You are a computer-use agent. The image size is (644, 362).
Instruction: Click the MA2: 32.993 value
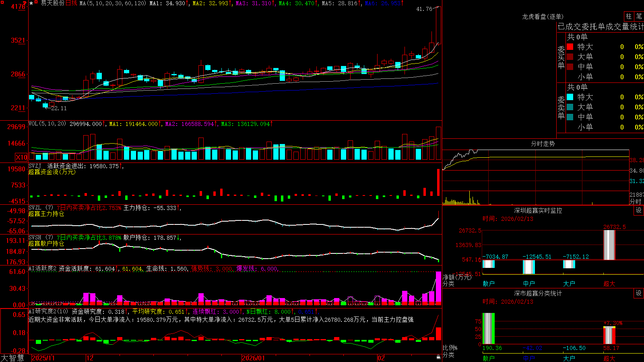point(211,3)
